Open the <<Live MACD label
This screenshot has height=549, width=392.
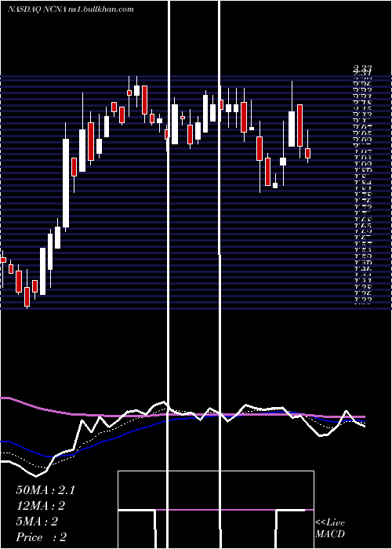330,528
